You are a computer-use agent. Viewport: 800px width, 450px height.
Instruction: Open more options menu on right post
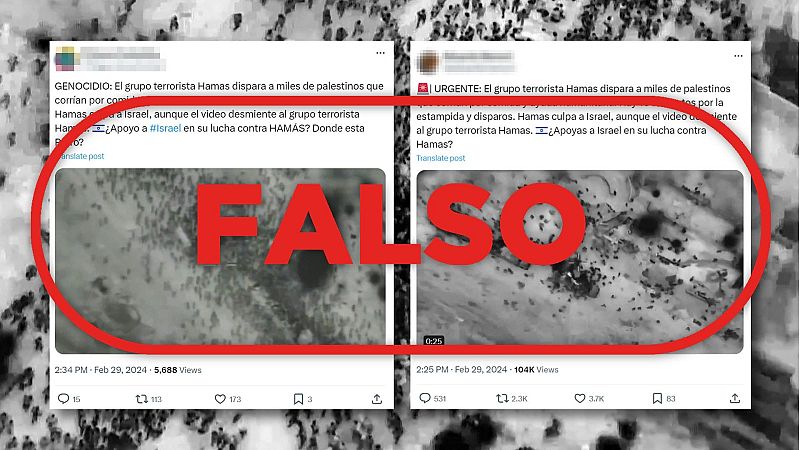(738, 56)
